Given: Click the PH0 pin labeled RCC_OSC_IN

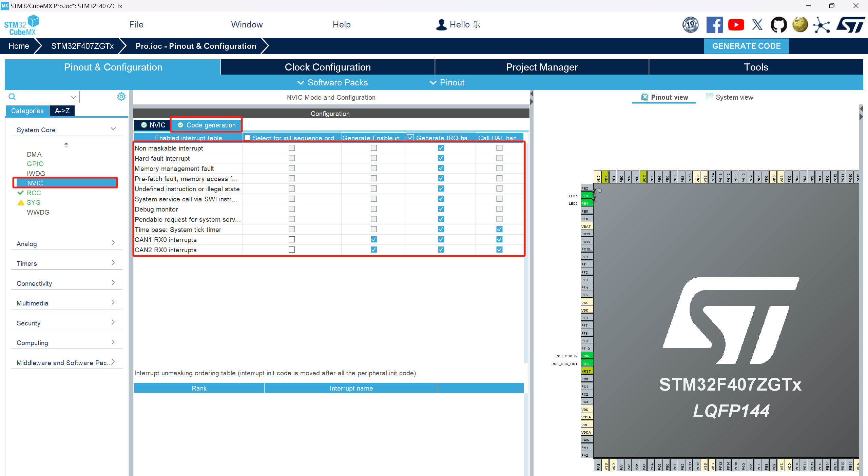Looking at the screenshot, I should tap(587, 356).
